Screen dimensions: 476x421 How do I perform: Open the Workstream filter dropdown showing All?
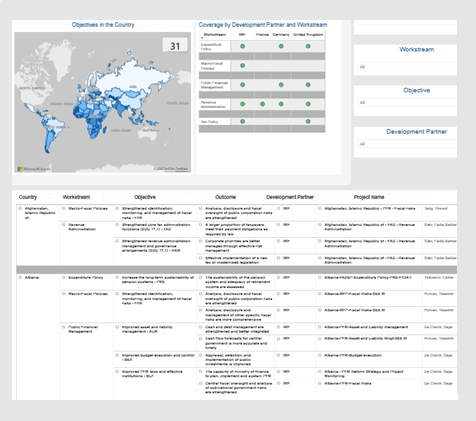pyautogui.click(x=407, y=67)
